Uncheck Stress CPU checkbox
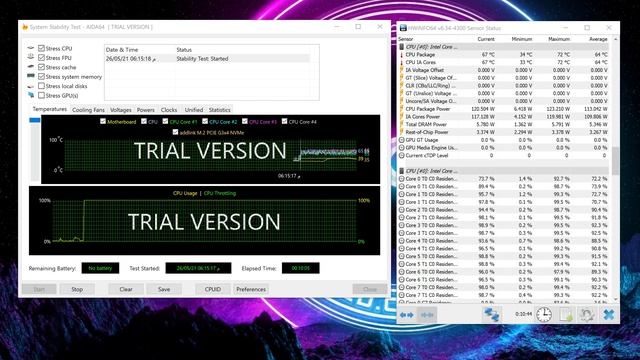 (41, 48)
